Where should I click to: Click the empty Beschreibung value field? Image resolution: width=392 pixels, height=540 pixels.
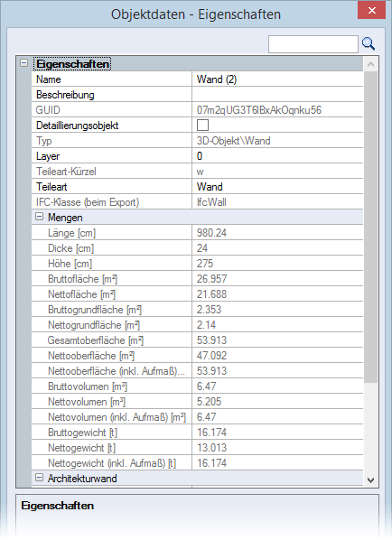(277, 94)
